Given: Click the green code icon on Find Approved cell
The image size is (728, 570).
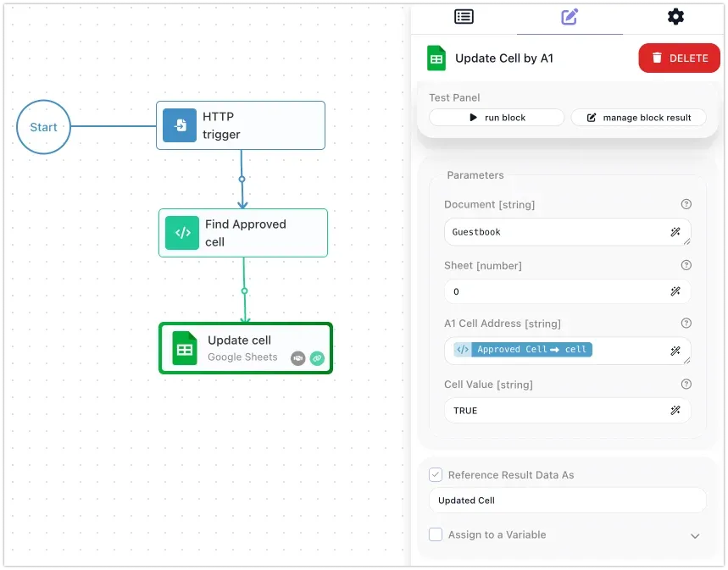Looking at the screenshot, I should tap(182, 233).
